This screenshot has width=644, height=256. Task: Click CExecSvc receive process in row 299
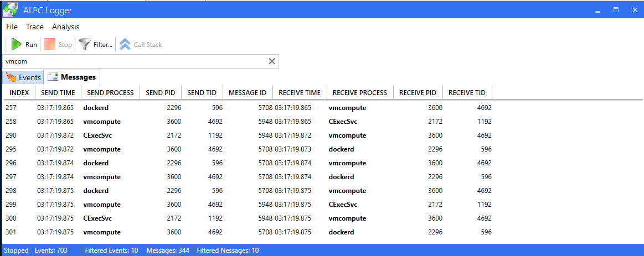point(343,205)
